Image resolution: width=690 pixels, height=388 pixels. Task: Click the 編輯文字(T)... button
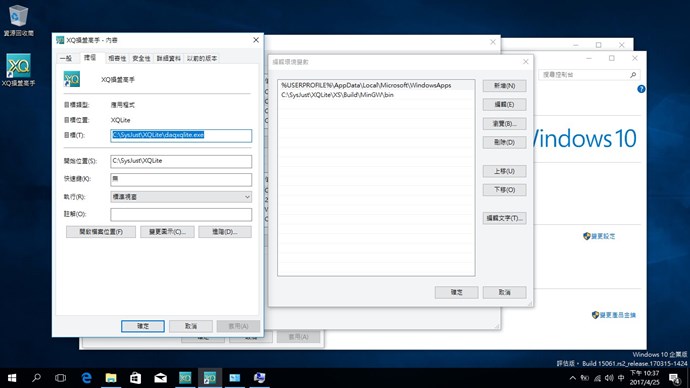[504, 218]
